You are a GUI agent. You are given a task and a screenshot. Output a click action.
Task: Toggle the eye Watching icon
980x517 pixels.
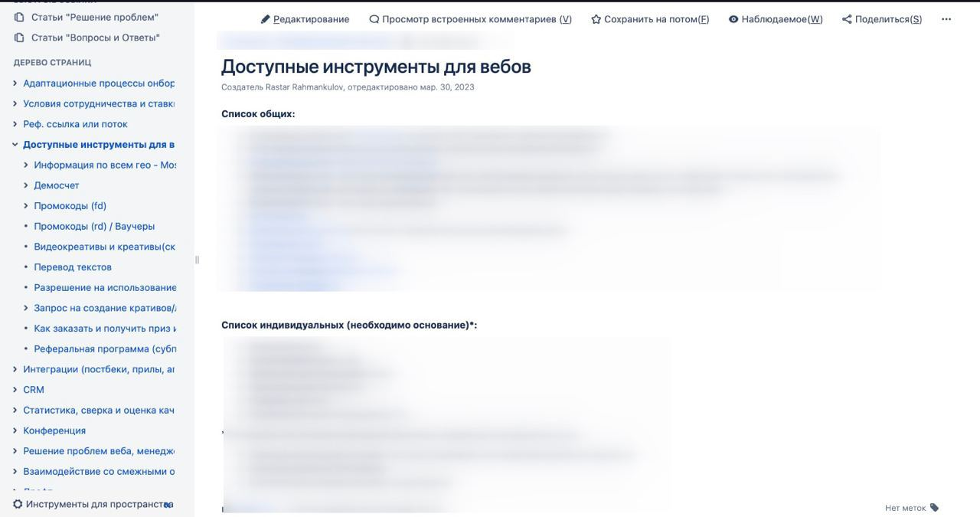tap(733, 19)
